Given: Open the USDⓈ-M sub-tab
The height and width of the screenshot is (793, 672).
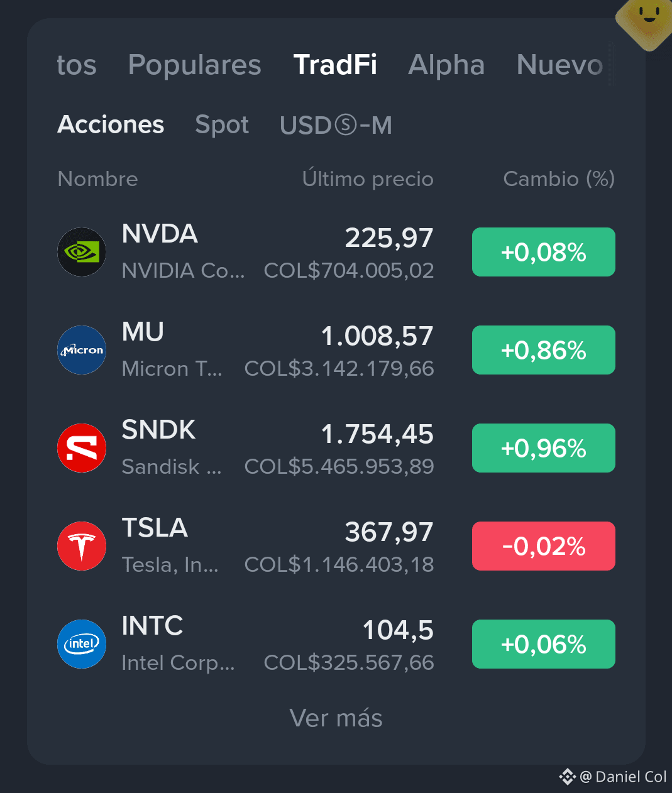Looking at the screenshot, I should 336,125.
